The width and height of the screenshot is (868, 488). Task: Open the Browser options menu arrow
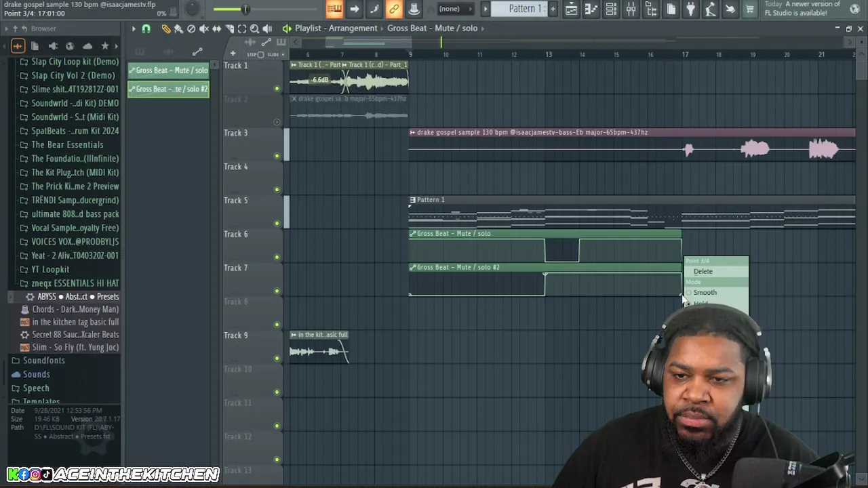(6, 28)
